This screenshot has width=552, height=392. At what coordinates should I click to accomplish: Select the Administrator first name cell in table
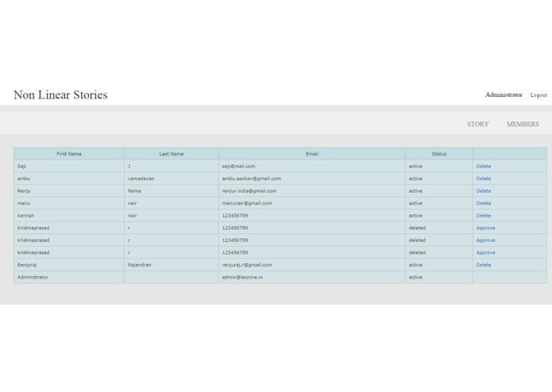(69, 277)
